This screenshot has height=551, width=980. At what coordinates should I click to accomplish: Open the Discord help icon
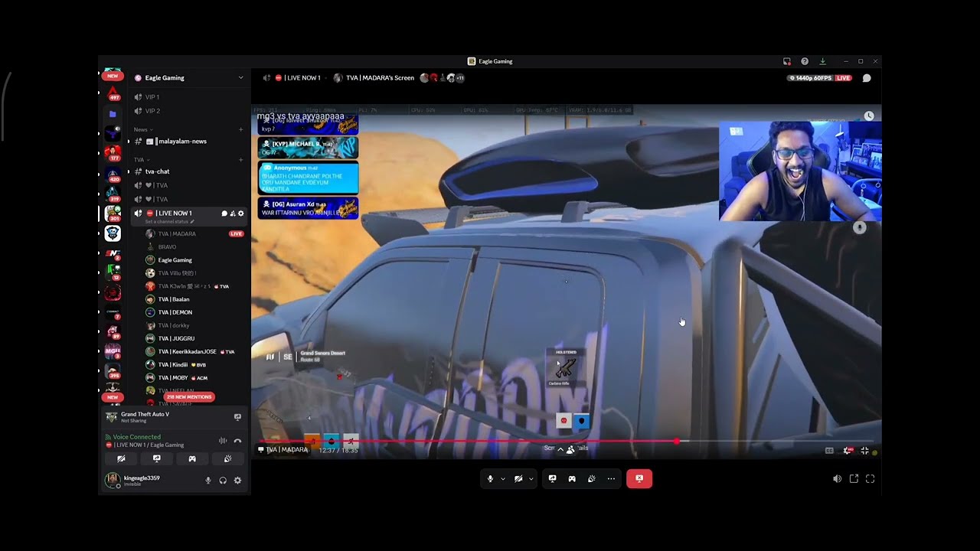tap(805, 61)
